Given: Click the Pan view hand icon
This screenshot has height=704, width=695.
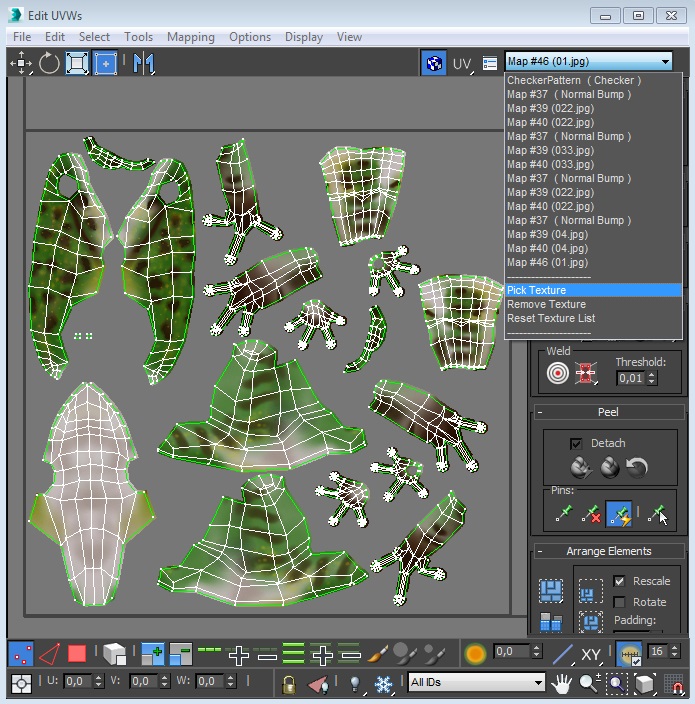Looking at the screenshot, I should (x=563, y=684).
